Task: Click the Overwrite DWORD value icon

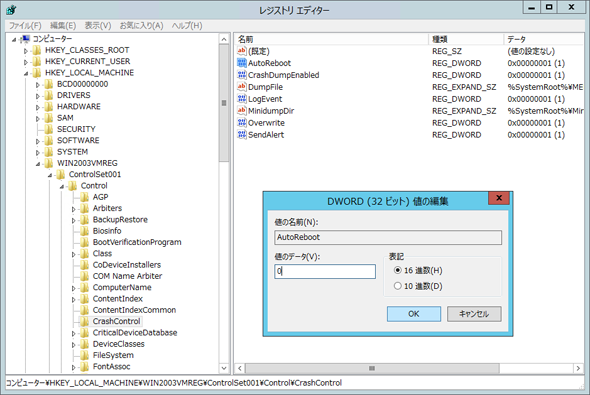Action: [x=242, y=123]
